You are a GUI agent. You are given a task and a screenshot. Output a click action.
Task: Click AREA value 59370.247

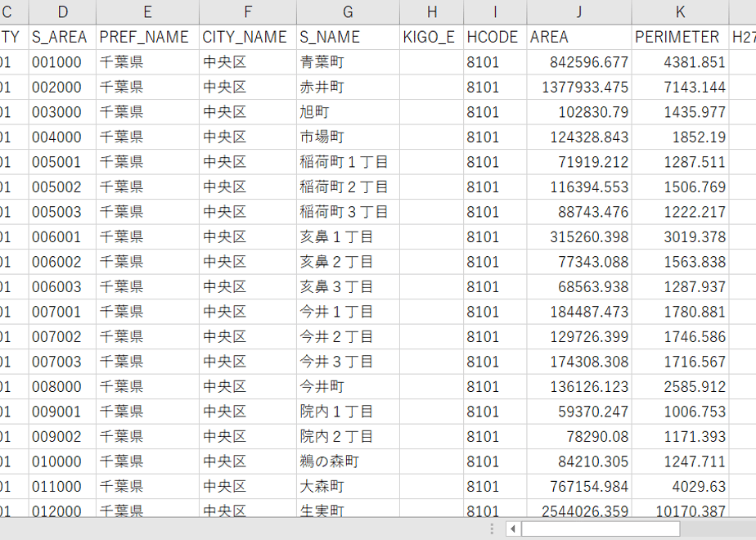pyautogui.click(x=579, y=412)
